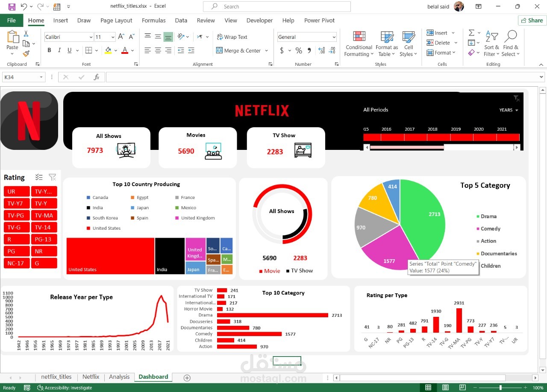Click the Share button
This screenshot has width=547, height=392.
coord(532,20)
